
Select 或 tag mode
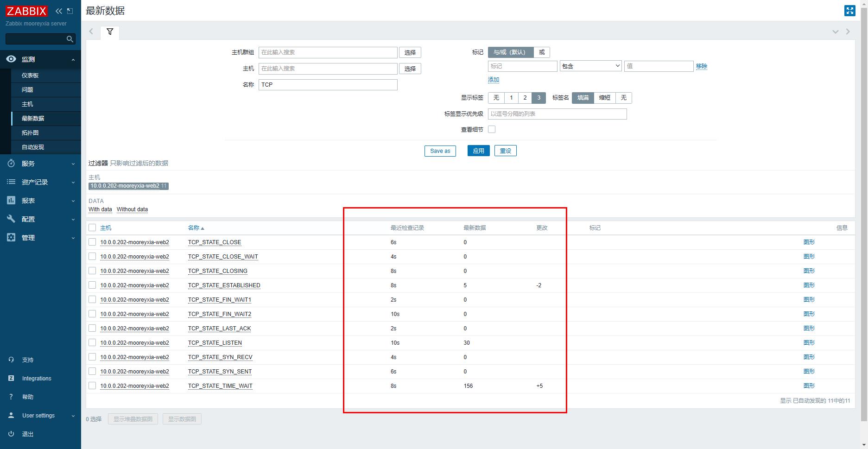pyautogui.click(x=542, y=52)
